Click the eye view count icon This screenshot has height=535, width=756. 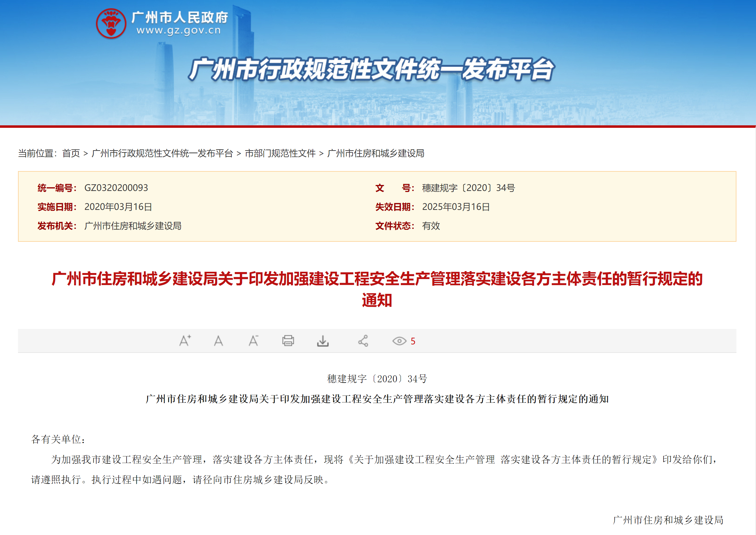[399, 341]
